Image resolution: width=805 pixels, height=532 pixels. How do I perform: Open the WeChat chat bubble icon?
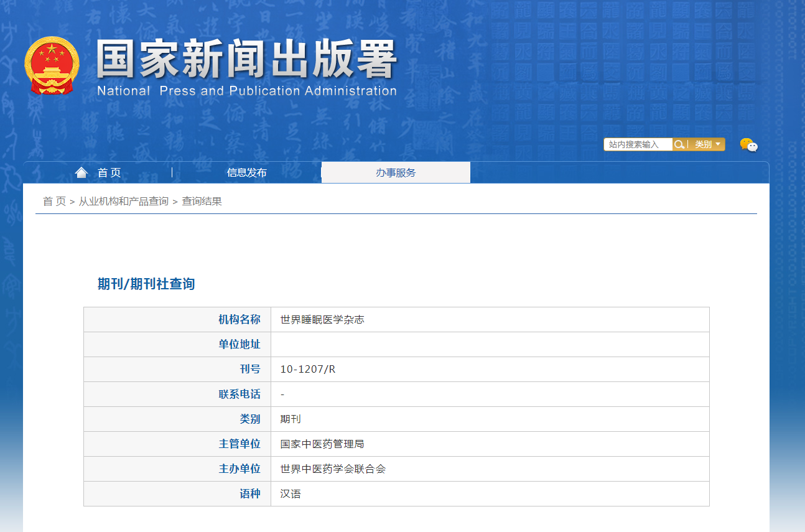[x=748, y=145]
